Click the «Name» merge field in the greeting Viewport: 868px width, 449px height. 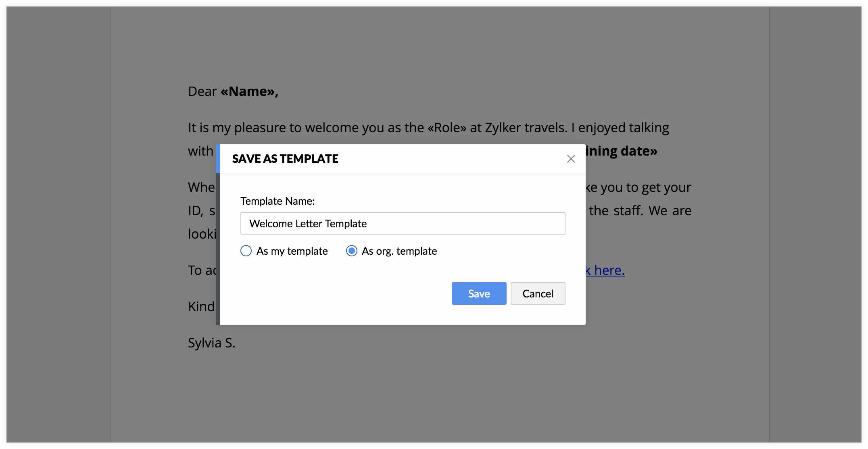point(248,91)
